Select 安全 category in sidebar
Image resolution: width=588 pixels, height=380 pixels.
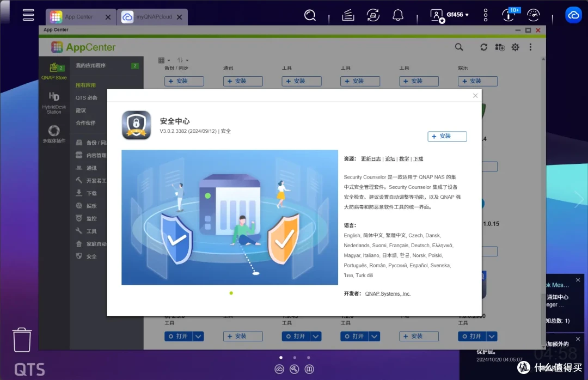(87, 256)
